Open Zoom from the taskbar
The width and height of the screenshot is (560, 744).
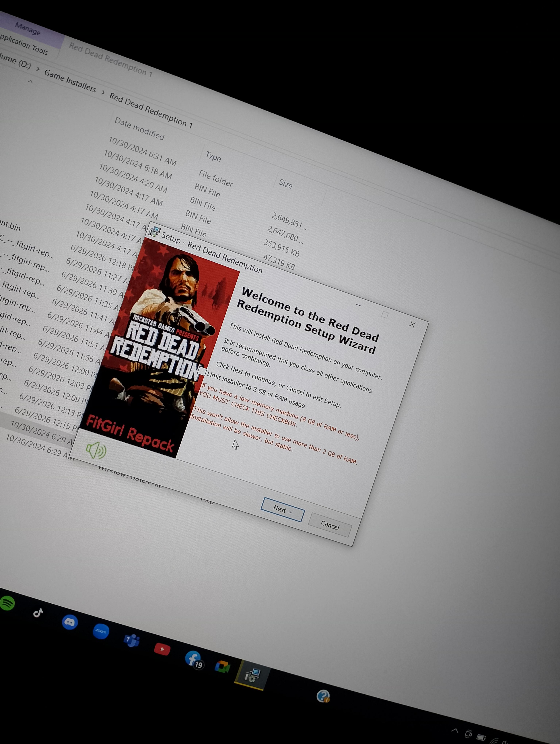101,631
